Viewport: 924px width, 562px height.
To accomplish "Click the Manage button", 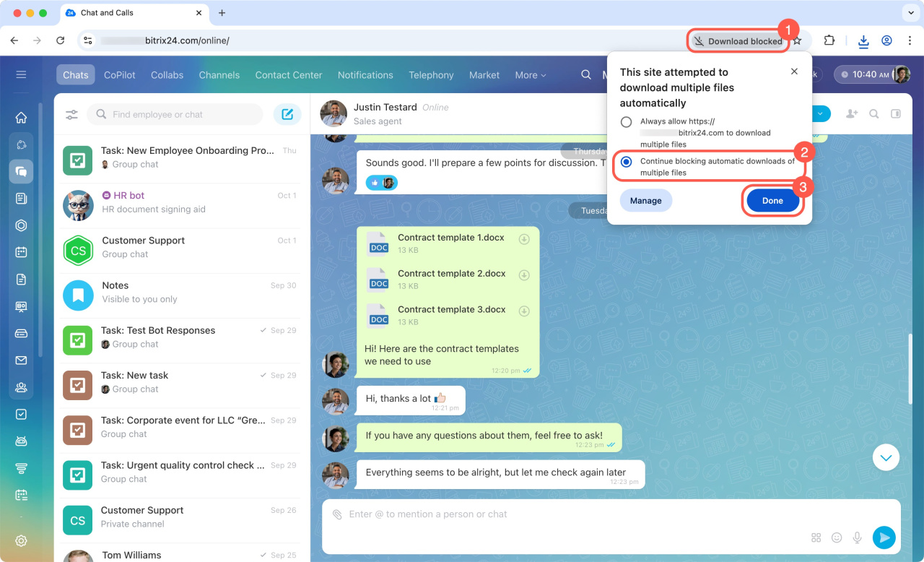I will pos(645,201).
